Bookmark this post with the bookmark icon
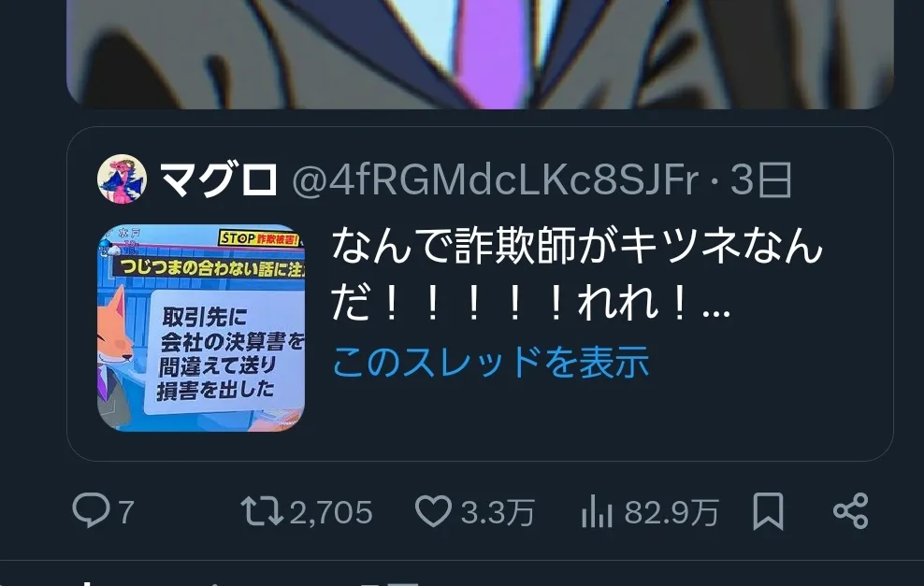This screenshot has width=924, height=586. 768,511
